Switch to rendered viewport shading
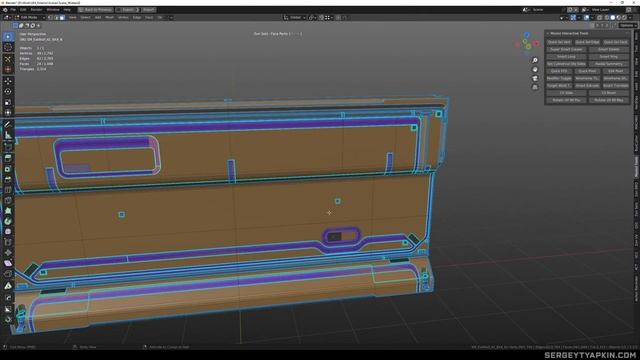This screenshot has width=640, height=360. click(624, 18)
